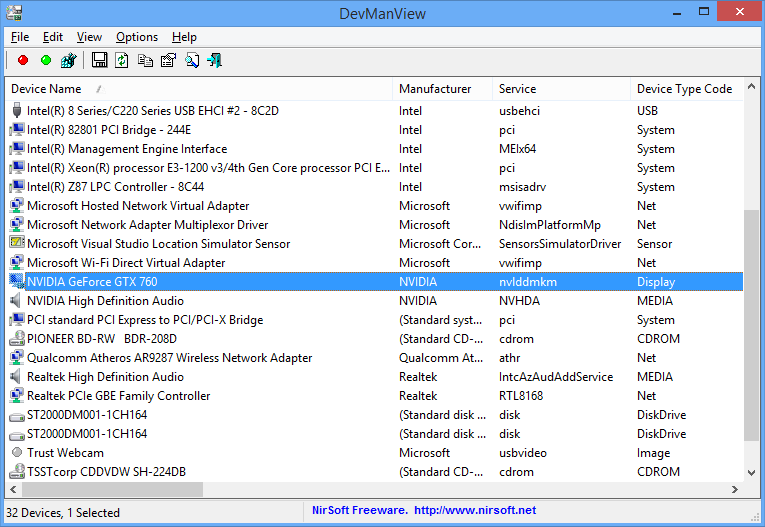
Task: Copy selected items using the toolbar icon
Action: coord(145,61)
